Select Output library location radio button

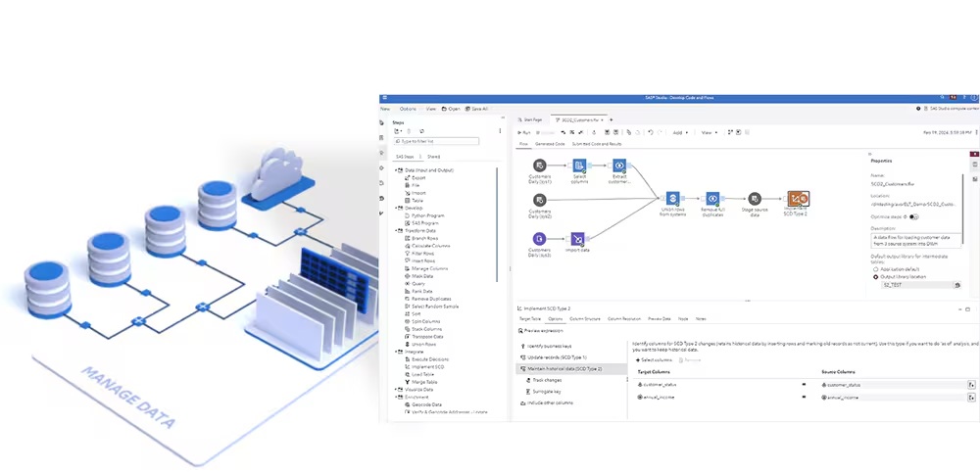click(x=875, y=277)
